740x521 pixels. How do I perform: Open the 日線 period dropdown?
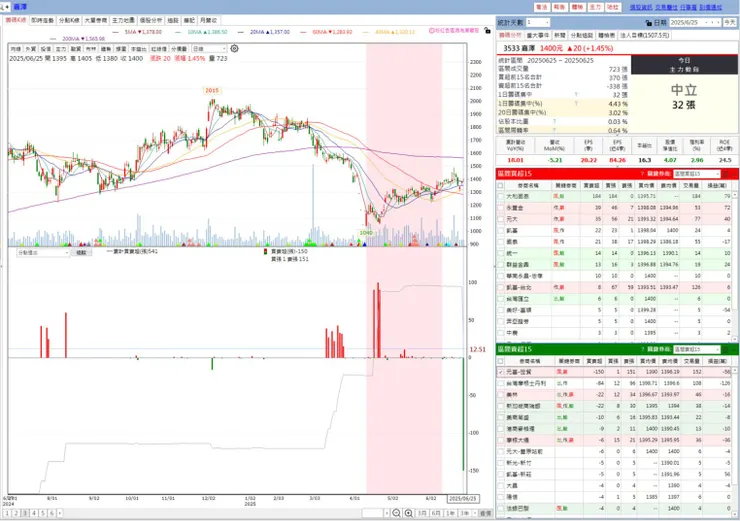click(x=209, y=49)
